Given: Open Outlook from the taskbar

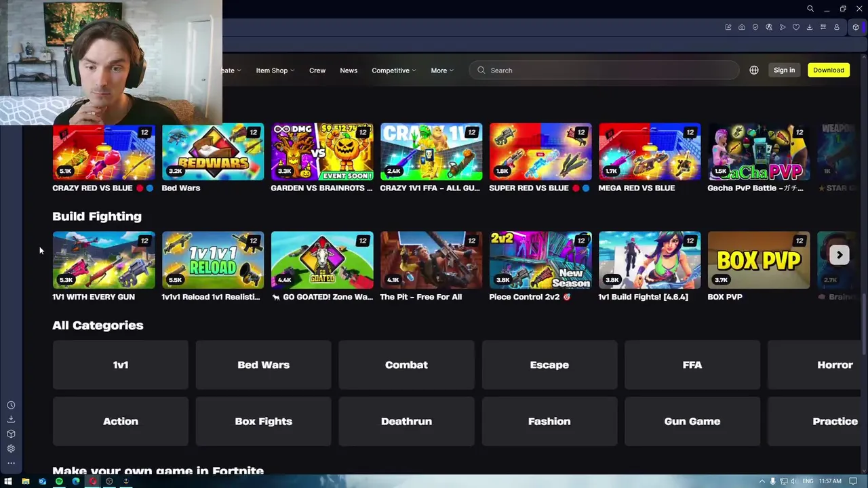Looking at the screenshot, I should (x=42, y=481).
